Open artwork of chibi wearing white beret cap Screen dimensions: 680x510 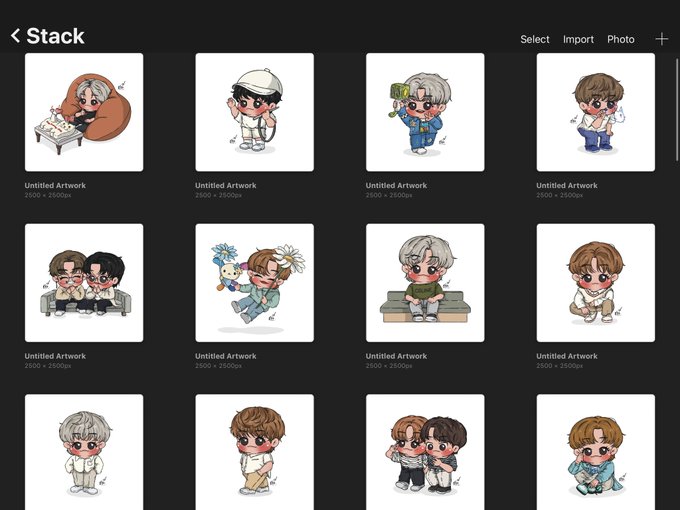255,112
